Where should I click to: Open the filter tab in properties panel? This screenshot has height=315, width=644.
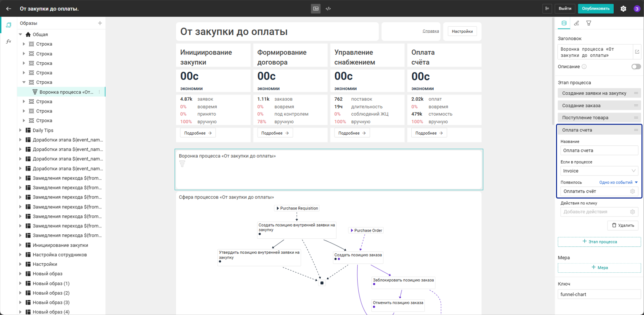[x=589, y=23]
